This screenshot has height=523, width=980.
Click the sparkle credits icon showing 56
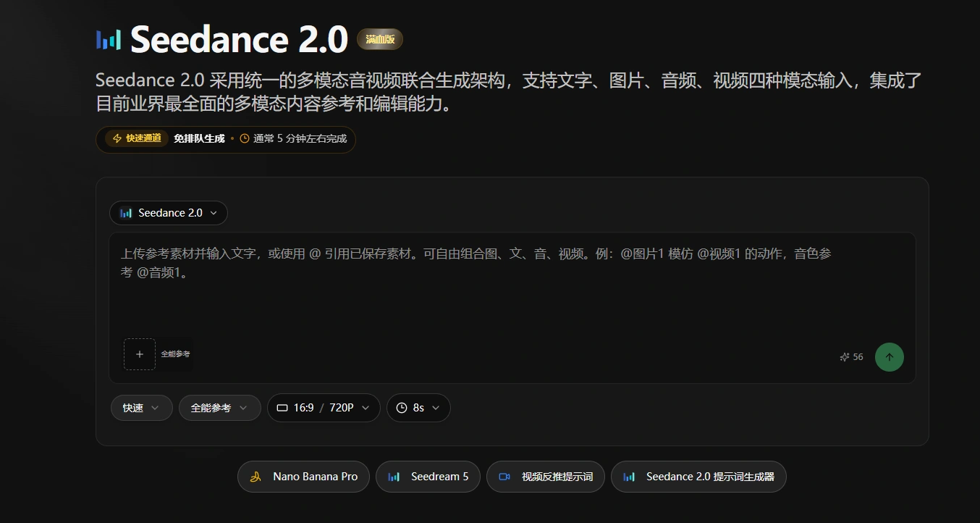844,357
